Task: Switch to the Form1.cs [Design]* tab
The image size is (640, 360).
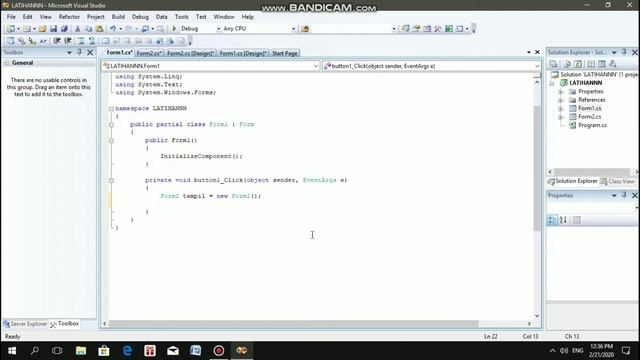Action: (x=243, y=53)
